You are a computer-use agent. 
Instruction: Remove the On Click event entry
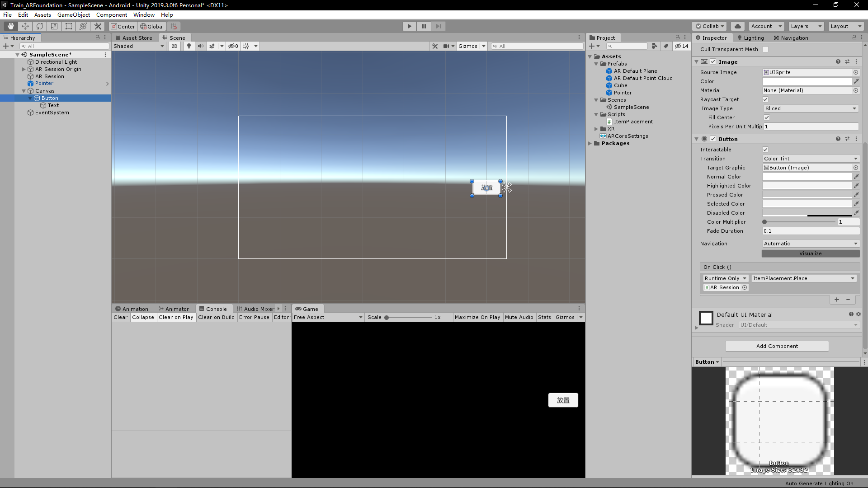click(x=848, y=300)
